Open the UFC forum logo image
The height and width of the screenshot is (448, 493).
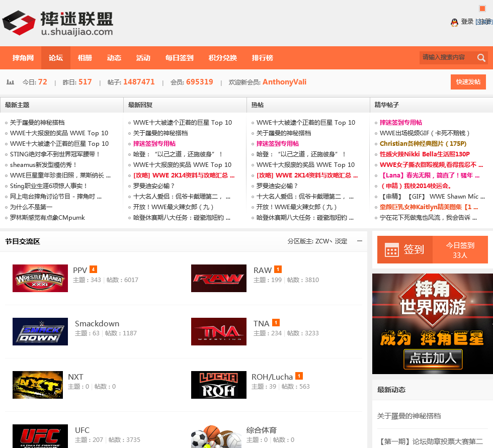pyautogui.click(x=40, y=436)
